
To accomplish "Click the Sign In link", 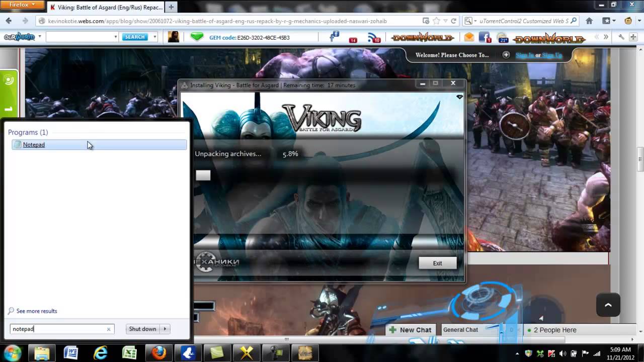I will click(524, 55).
